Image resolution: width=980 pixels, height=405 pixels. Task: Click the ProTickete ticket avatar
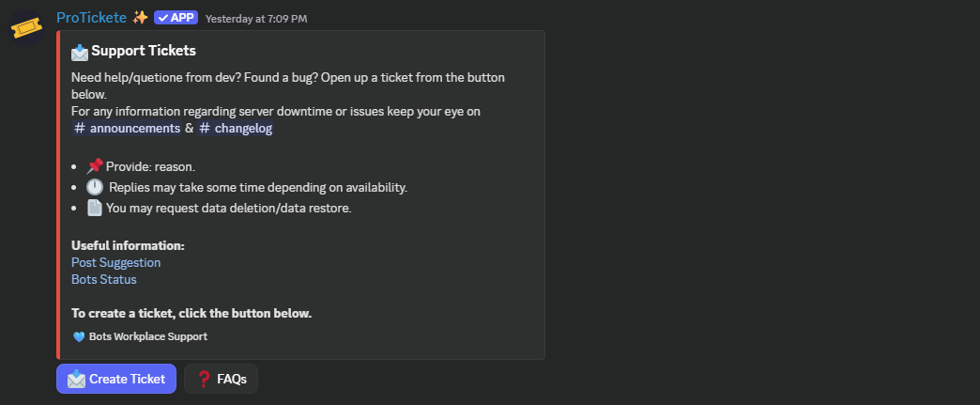pyautogui.click(x=26, y=28)
